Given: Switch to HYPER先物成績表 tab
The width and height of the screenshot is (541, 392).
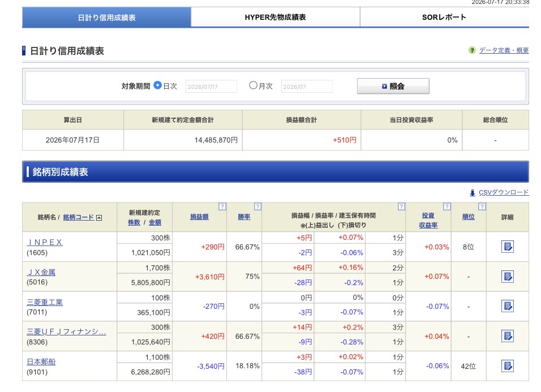Looking at the screenshot, I should click(276, 17).
